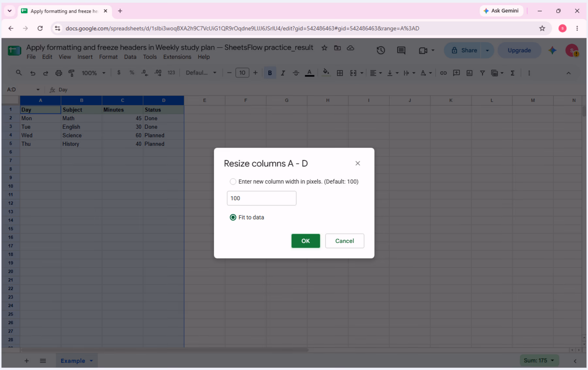Cancel the Resize columns dialog
Screen dimensions: 588x370
pyautogui.click(x=344, y=241)
